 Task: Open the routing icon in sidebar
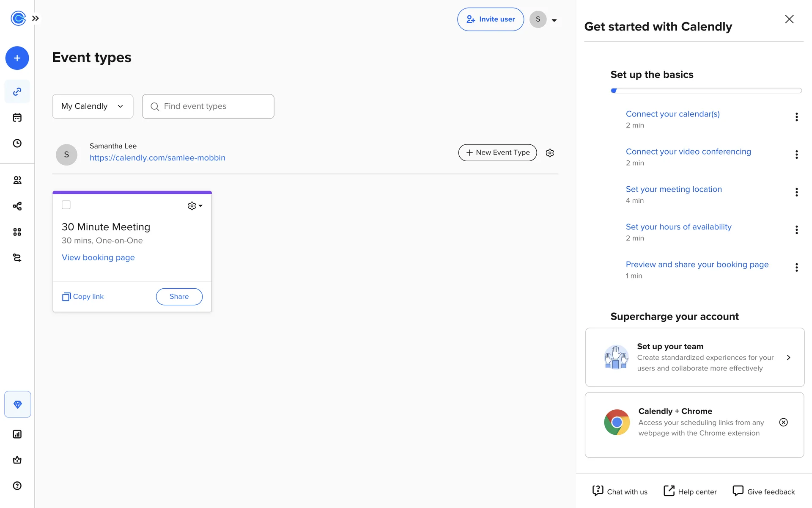coord(17,258)
